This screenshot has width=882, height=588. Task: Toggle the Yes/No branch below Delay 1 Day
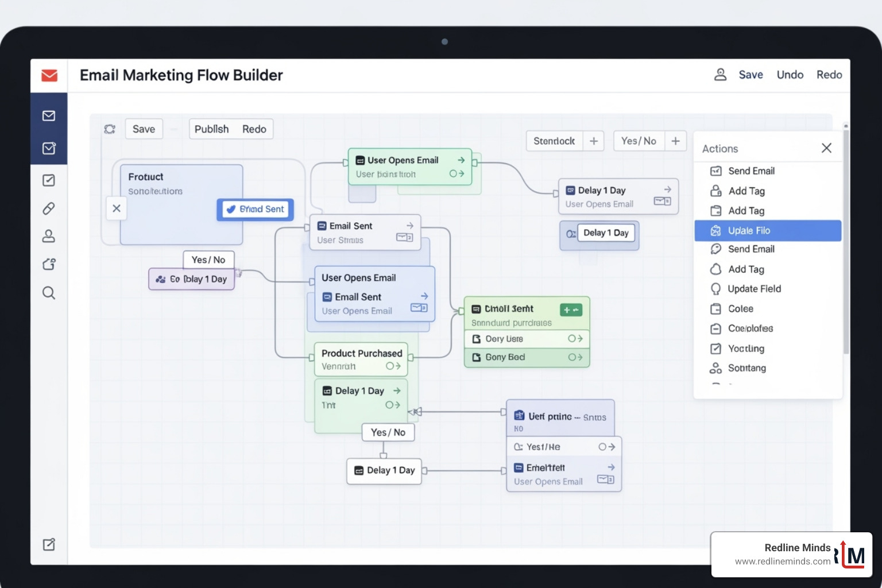tap(388, 432)
